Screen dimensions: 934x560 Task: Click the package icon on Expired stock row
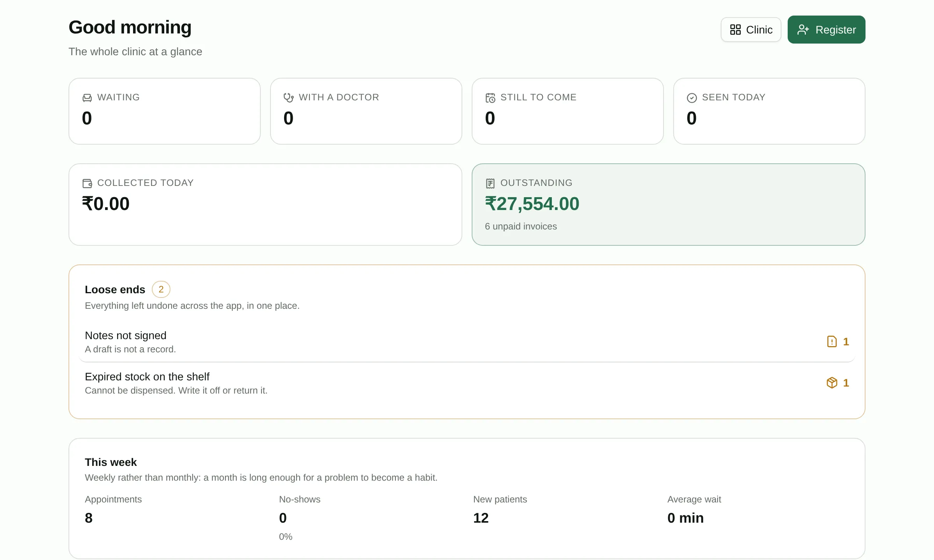tap(832, 383)
